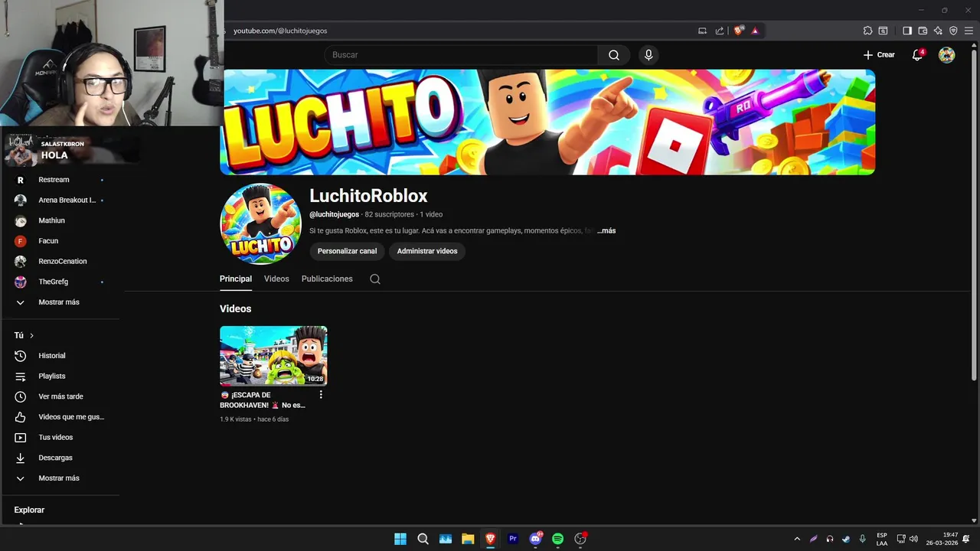
Task: Click the Brave Rewards triangle icon
Action: [x=755, y=31]
